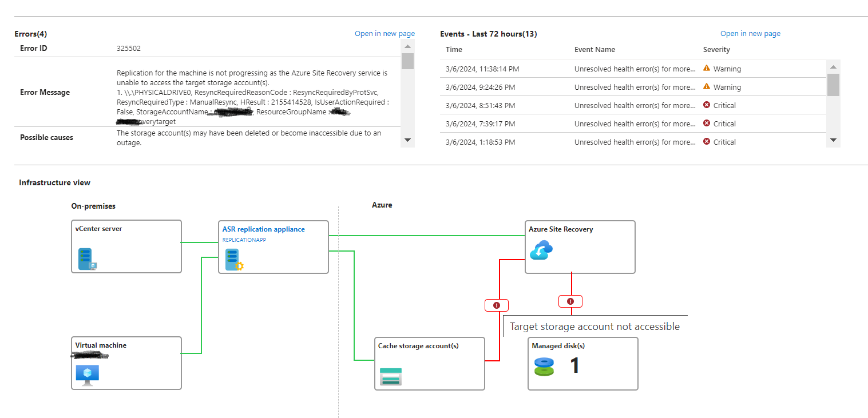Viewport: 868px width, 418px height.
Task: Click the Azure Site Recovery cloud icon
Action: point(540,250)
